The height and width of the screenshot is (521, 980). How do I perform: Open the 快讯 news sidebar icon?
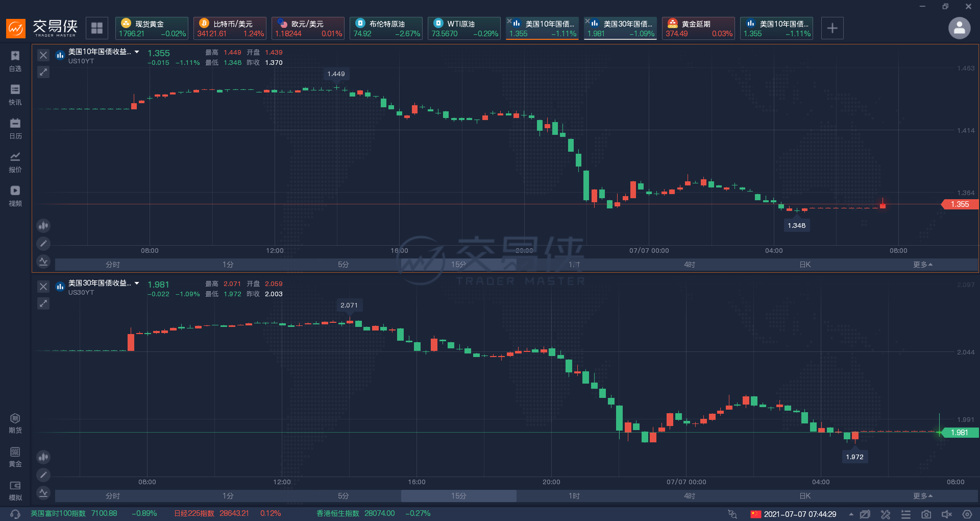click(15, 94)
